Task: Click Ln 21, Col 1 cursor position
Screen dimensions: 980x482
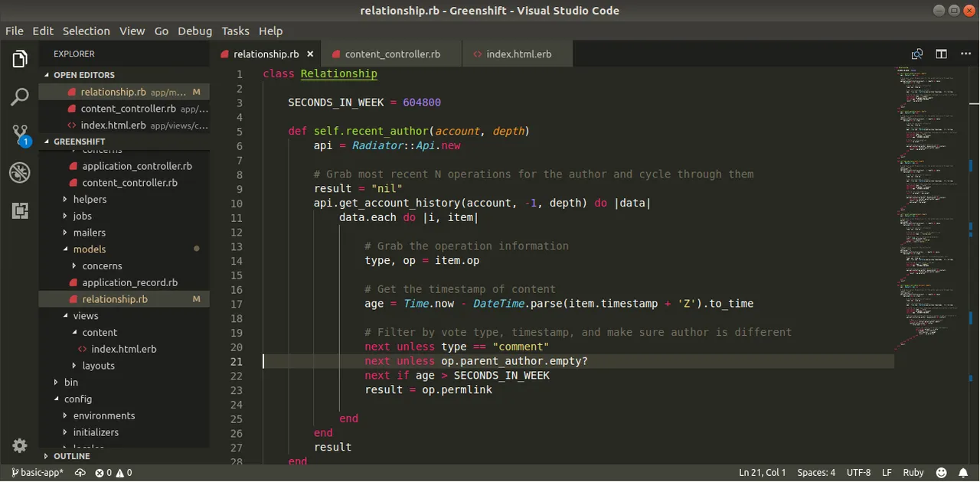Action: tap(762, 473)
